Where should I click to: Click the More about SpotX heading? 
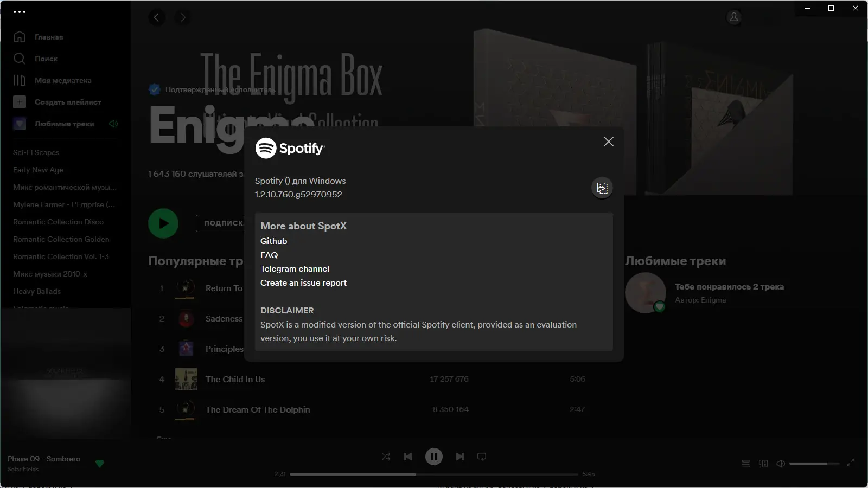[x=303, y=226]
